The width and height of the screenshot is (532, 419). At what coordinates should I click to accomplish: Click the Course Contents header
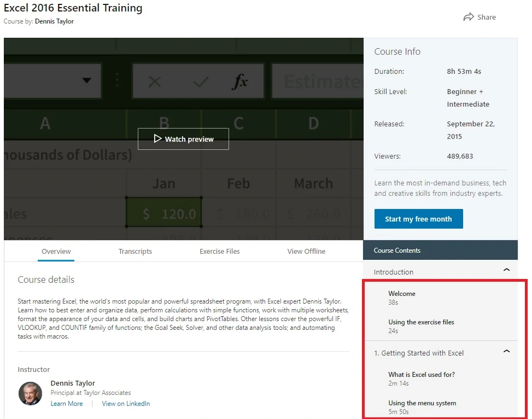tap(440, 250)
